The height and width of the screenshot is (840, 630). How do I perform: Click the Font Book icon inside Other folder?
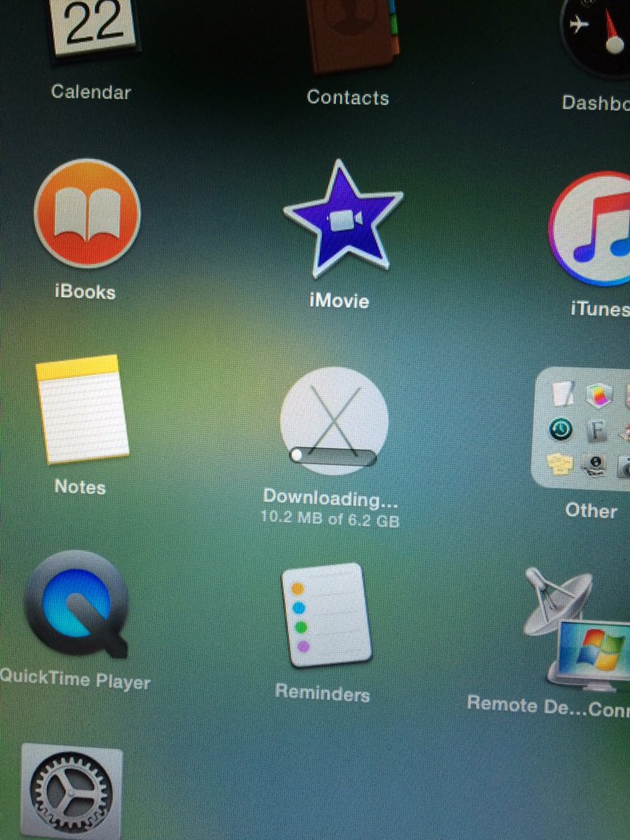[596, 431]
